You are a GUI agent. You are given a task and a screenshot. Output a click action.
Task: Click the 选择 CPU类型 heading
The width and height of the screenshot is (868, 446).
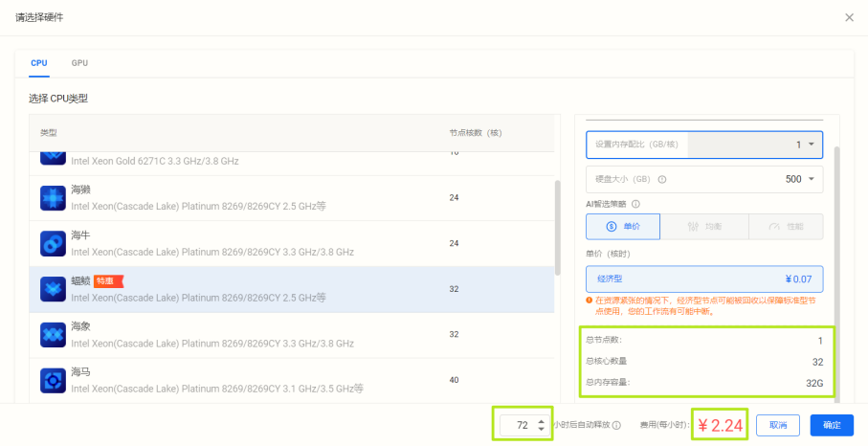pos(58,99)
